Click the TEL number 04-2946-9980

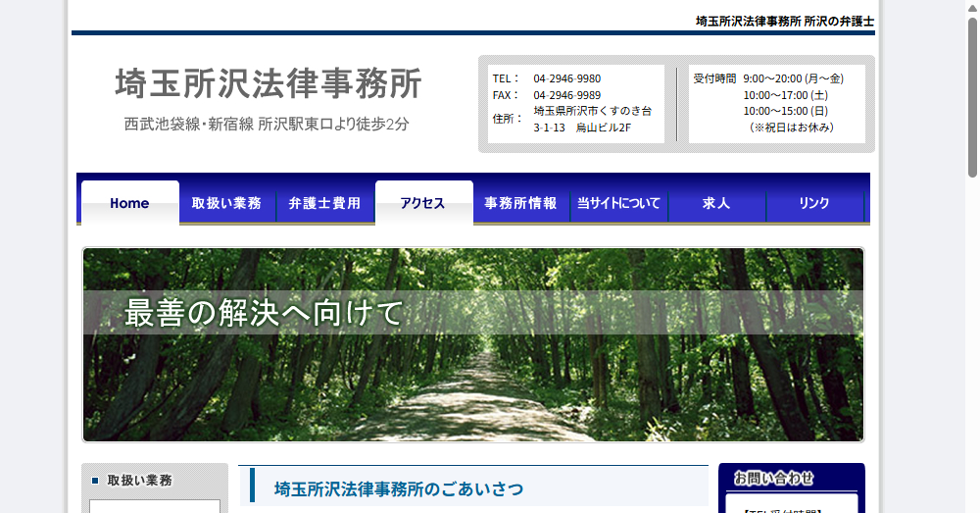pos(566,78)
